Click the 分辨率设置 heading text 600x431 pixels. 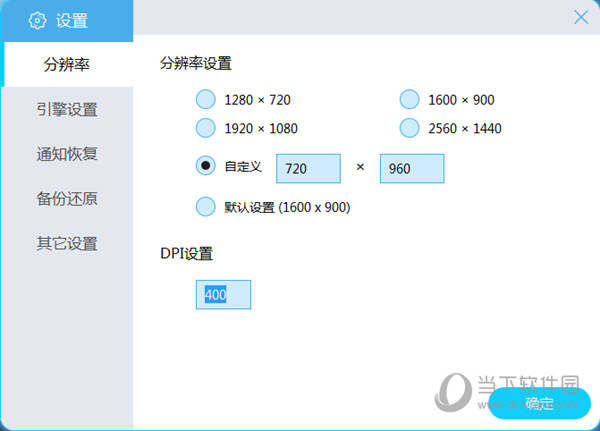(x=196, y=63)
